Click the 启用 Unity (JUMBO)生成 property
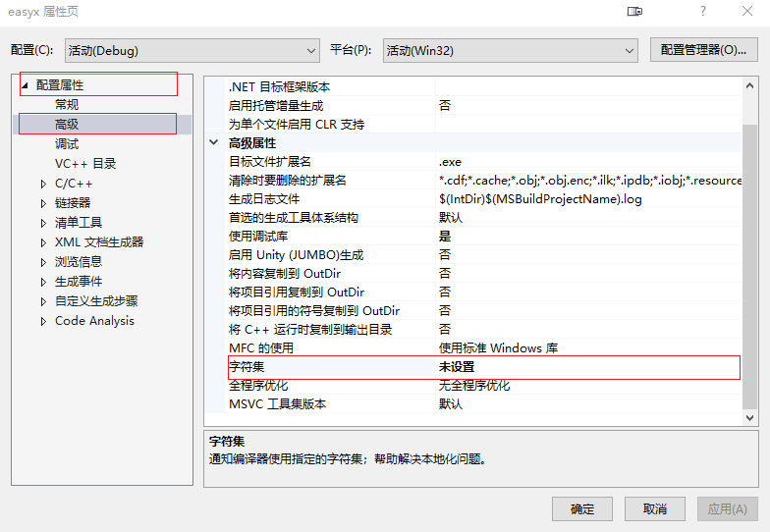Viewport: 770px width, 532px height. tap(297, 255)
